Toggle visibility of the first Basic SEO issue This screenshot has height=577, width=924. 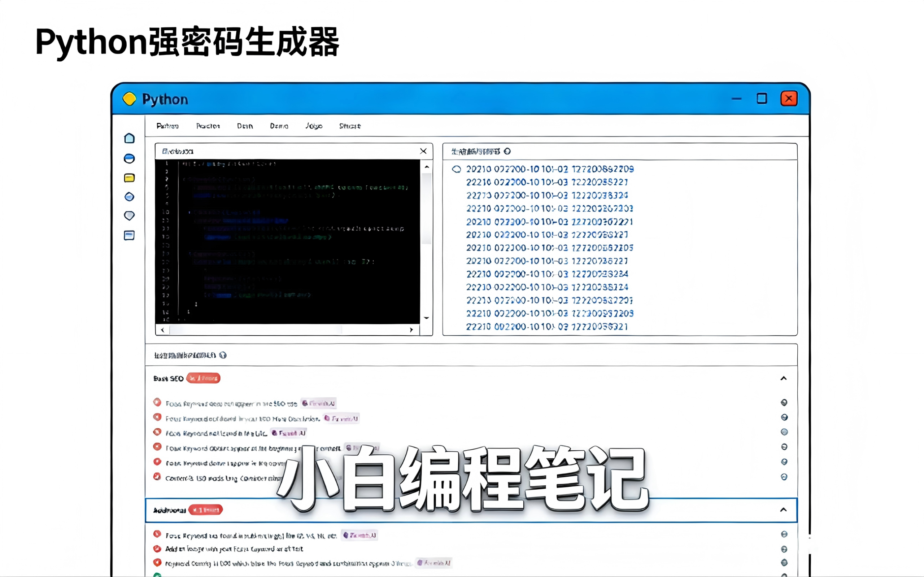click(x=784, y=402)
